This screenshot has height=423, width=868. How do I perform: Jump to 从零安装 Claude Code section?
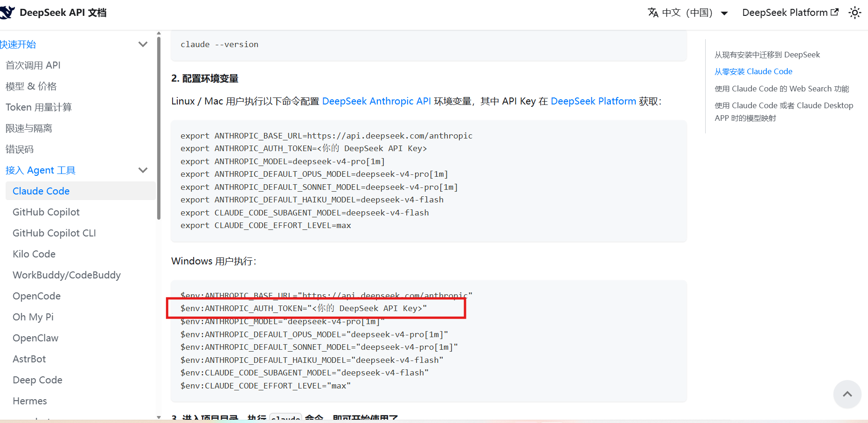point(753,71)
